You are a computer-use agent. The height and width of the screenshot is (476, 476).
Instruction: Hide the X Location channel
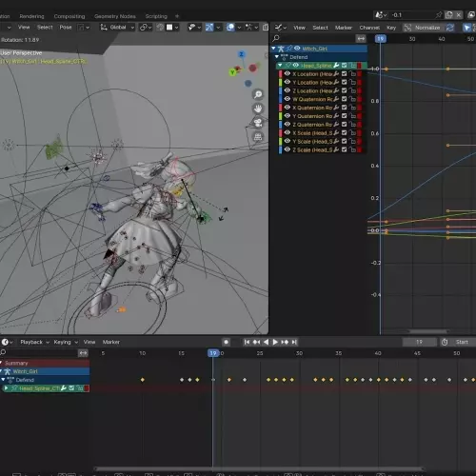[288, 73]
